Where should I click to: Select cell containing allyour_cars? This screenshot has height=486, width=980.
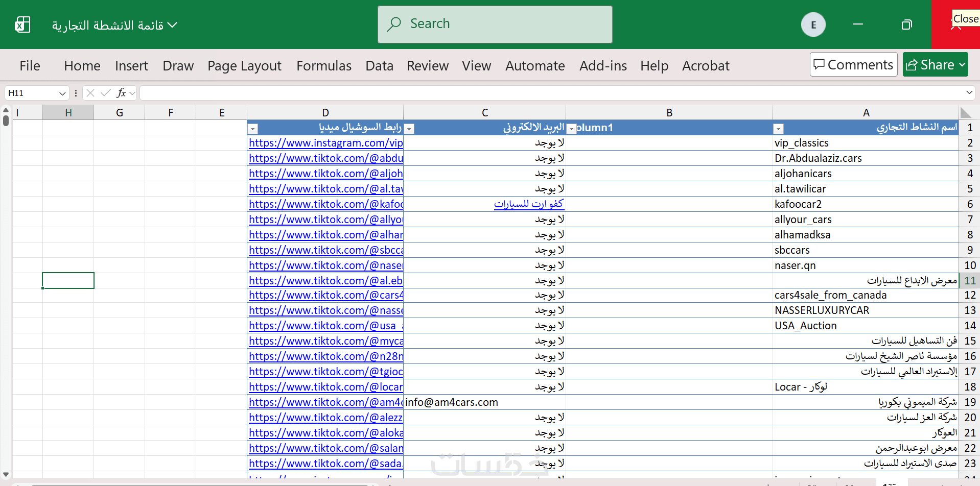pyautogui.click(x=866, y=220)
